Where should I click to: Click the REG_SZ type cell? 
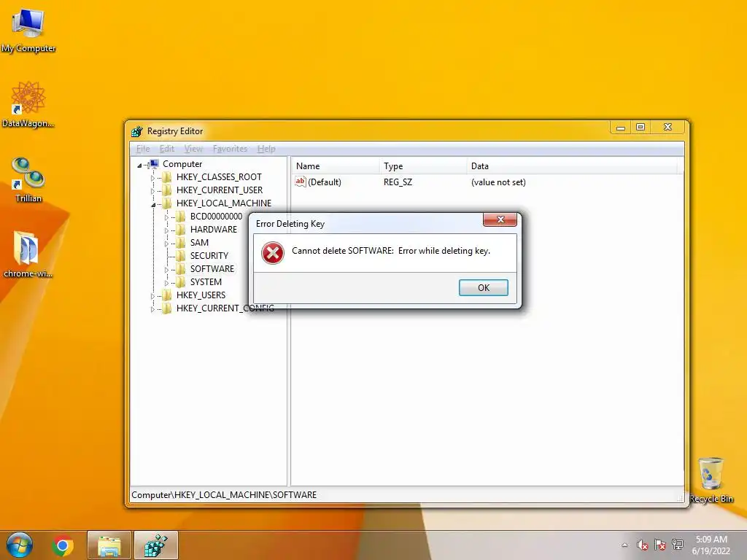pyautogui.click(x=398, y=182)
